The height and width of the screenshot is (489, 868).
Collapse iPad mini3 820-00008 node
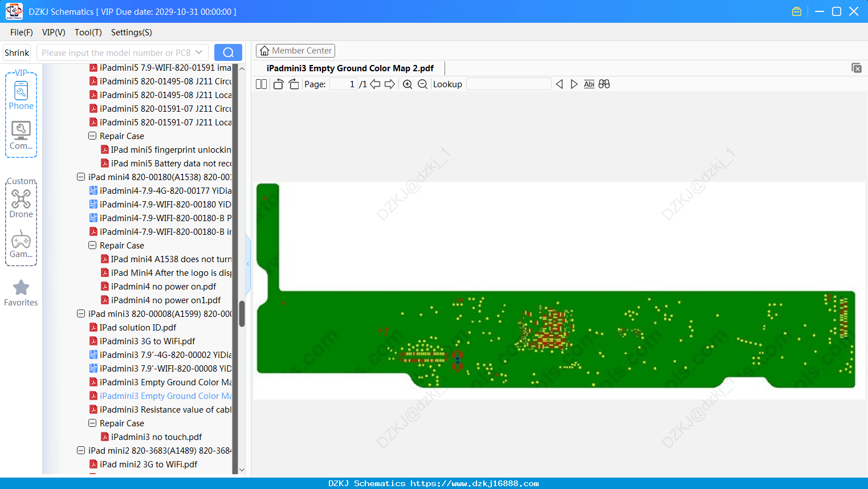81,314
